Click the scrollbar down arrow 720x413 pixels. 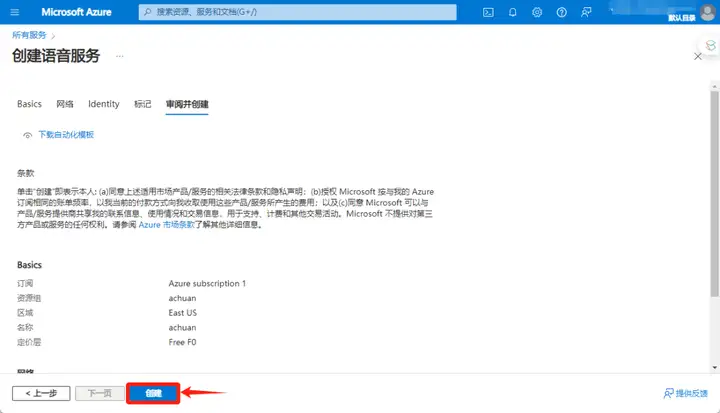[x=714, y=368]
